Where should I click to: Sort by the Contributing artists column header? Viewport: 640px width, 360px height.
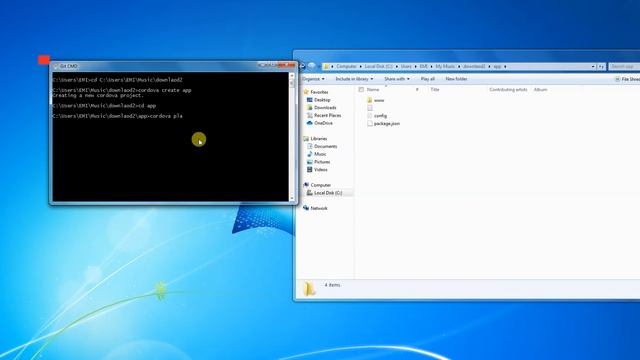[508, 89]
